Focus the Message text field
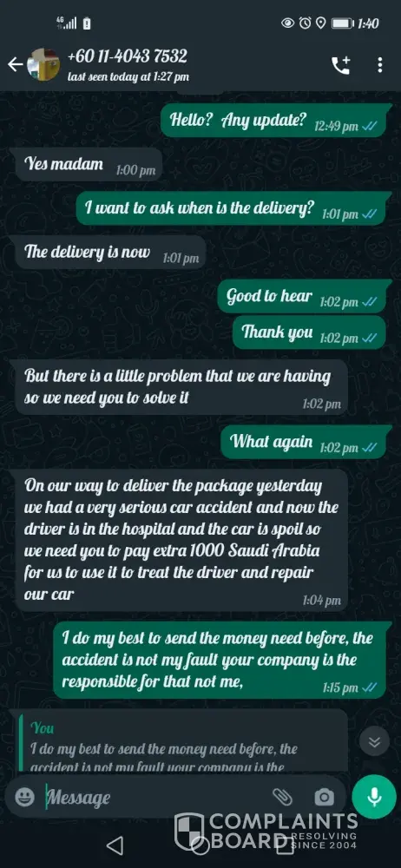 155,798
